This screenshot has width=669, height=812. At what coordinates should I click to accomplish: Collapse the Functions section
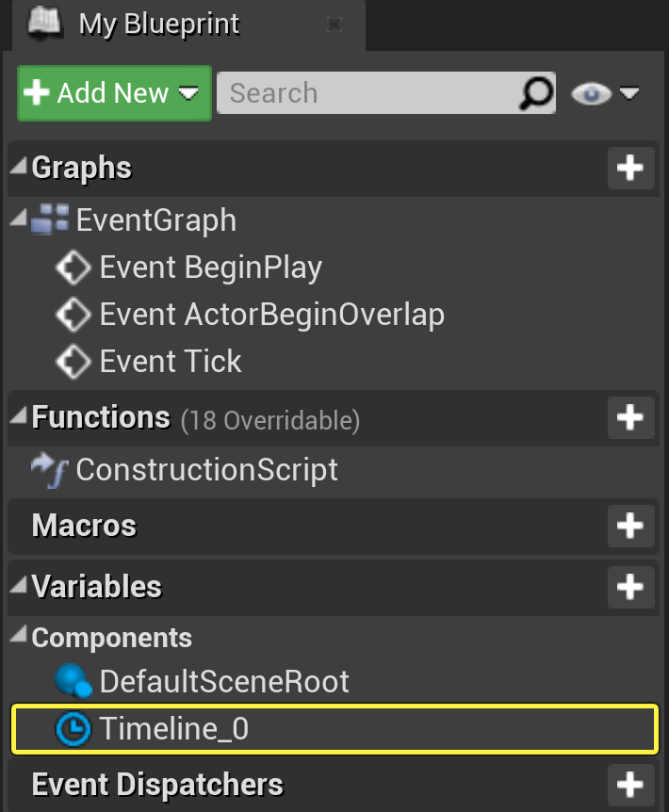pos(19,417)
